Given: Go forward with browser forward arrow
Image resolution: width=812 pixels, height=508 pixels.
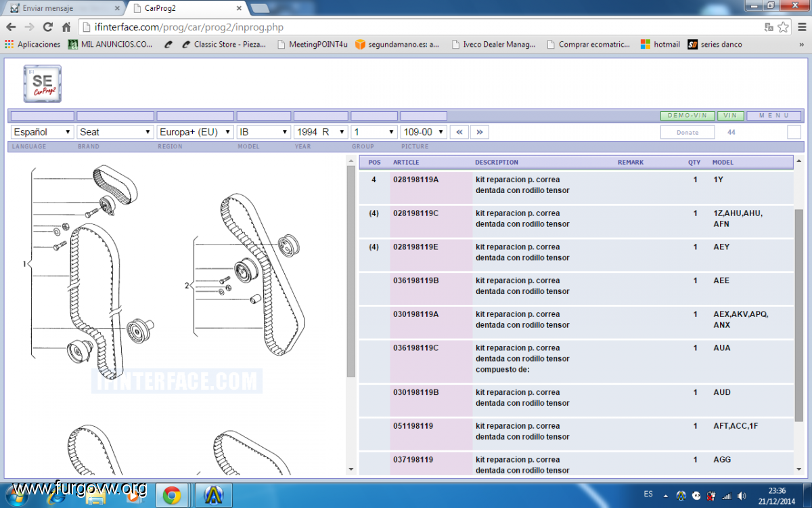Looking at the screenshot, I should (x=29, y=27).
